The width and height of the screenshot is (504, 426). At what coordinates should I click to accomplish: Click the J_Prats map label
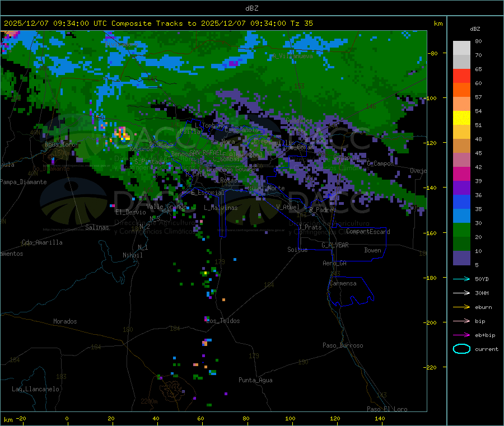[x=310, y=227]
